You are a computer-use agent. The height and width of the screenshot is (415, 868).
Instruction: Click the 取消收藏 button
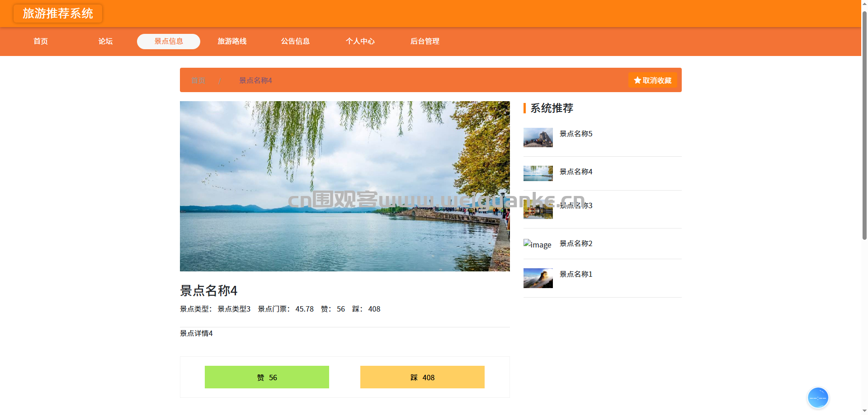pos(652,80)
